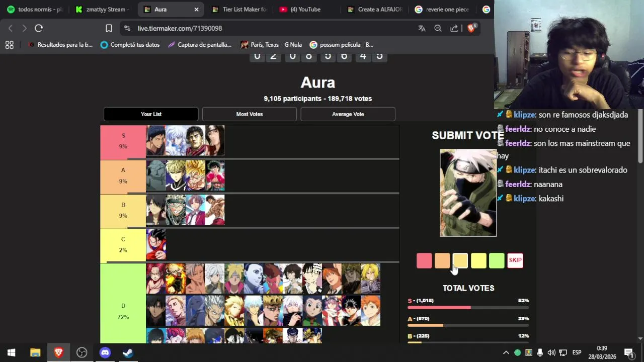Click the '9,105 participants - 189,718 votes' text
The width and height of the screenshot is (644, 362).
pos(318,99)
